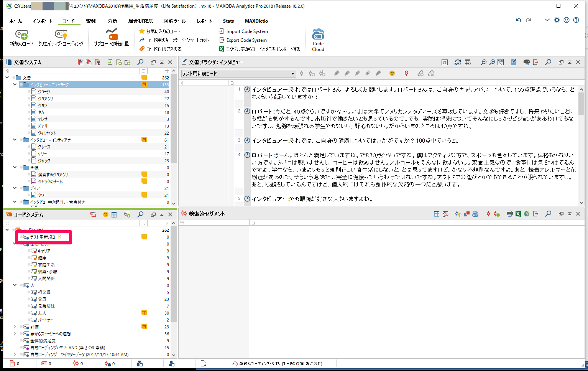588x371 pixels.
Task: Launch クリエイティブ・コーディング from the ribbon
Action: click(x=61, y=35)
